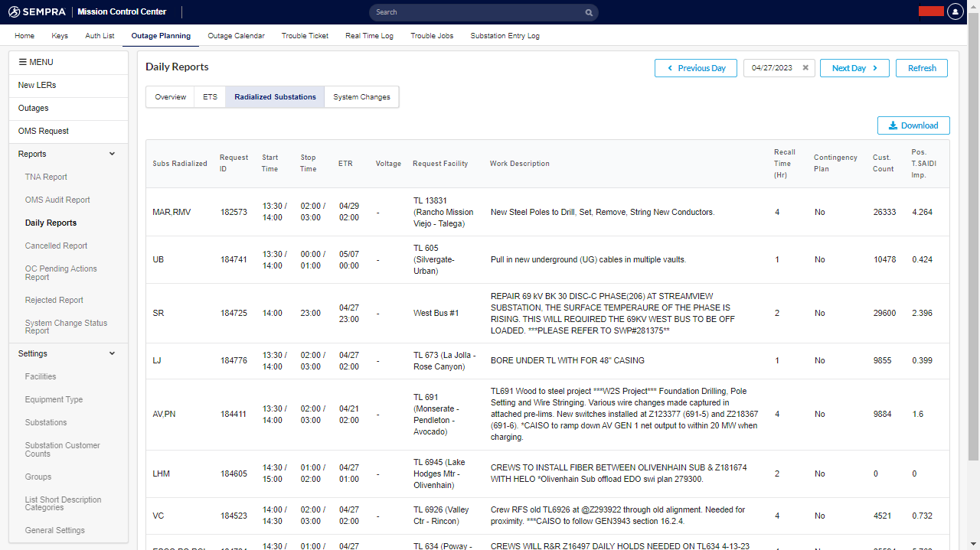Go to Previous Day
The width and height of the screenshot is (980, 550).
[695, 68]
